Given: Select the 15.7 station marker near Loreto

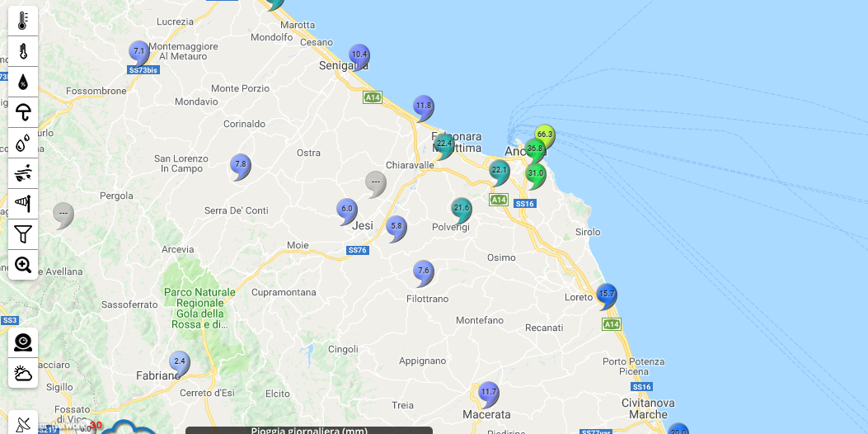Looking at the screenshot, I should point(607,294).
